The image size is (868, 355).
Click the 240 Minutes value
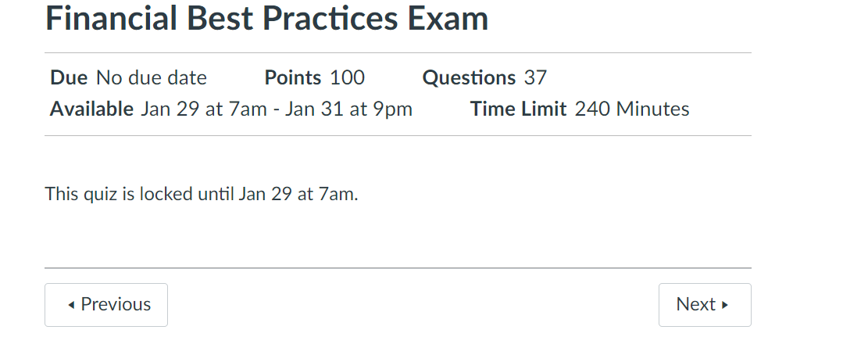632,109
